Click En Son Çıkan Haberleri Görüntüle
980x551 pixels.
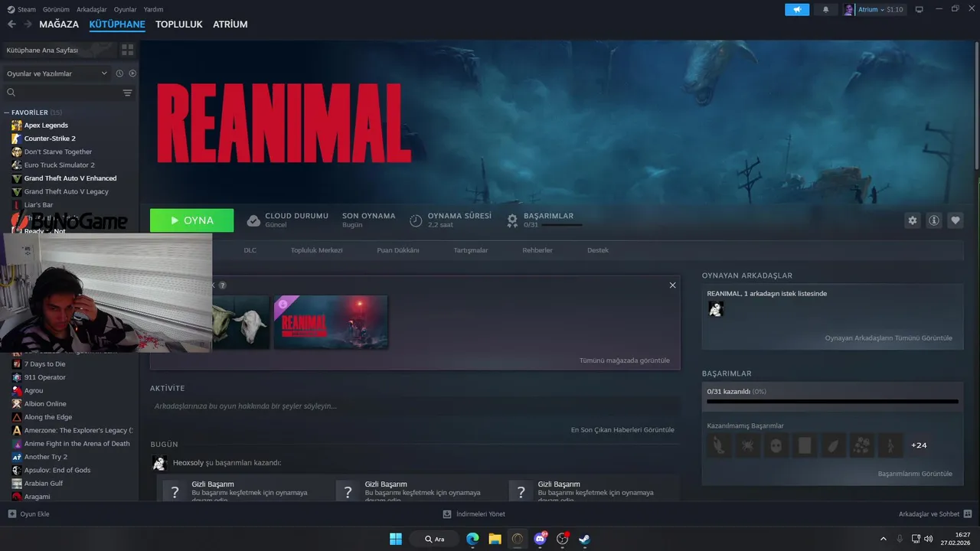pyautogui.click(x=622, y=430)
